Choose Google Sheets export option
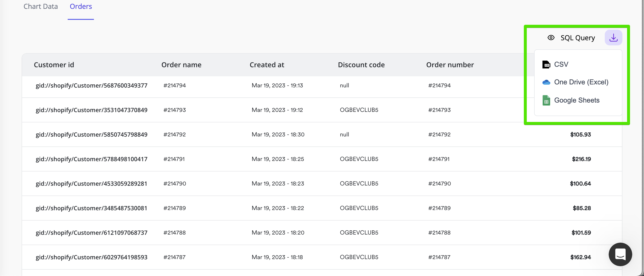This screenshot has height=276, width=644. click(x=577, y=100)
